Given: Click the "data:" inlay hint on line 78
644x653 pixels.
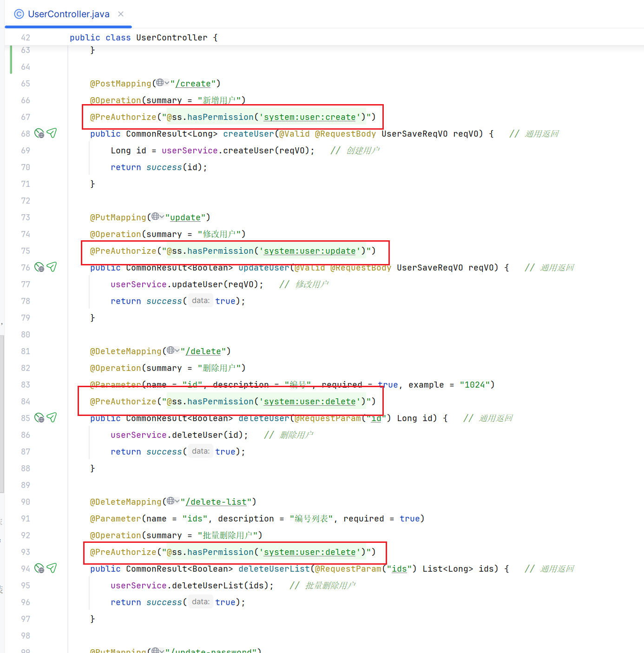Looking at the screenshot, I should [x=200, y=301].
